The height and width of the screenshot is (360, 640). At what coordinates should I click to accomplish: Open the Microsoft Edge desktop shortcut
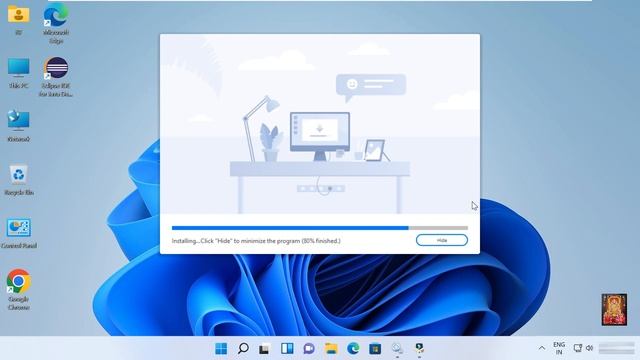[56, 24]
